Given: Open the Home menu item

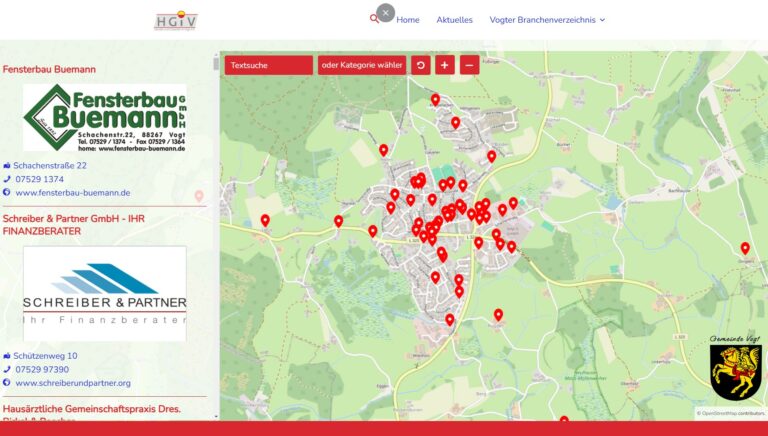Looking at the screenshot, I should pos(408,20).
